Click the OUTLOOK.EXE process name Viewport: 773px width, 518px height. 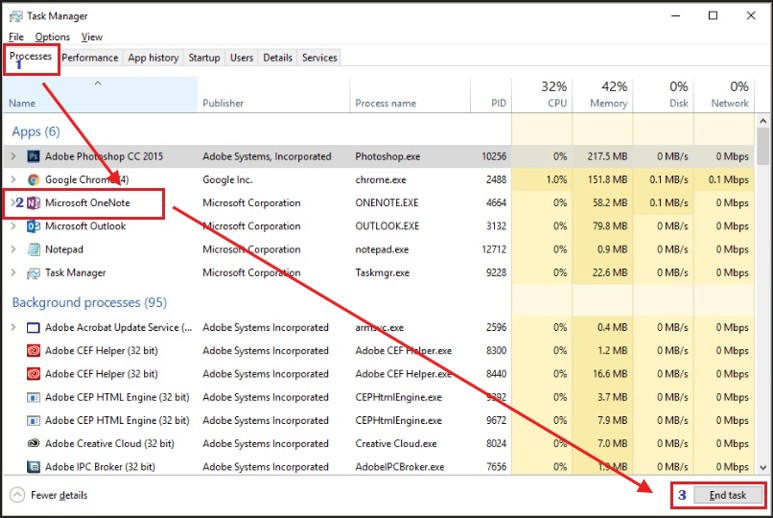(x=387, y=226)
